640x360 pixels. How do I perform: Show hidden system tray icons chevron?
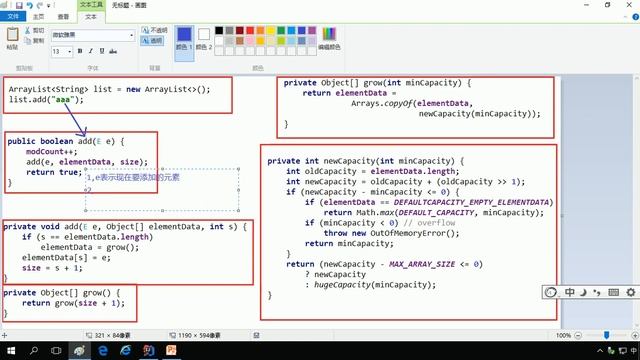pyautogui.click(x=600, y=351)
